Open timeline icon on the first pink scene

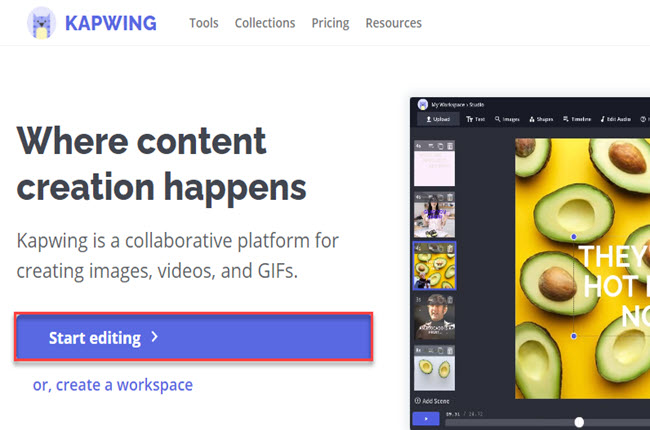pyautogui.click(x=431, y=146)
